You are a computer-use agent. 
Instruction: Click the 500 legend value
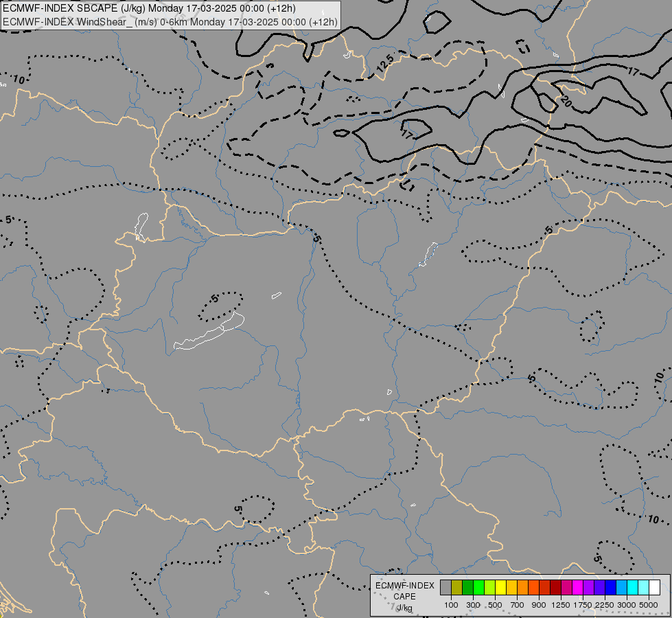495,605
